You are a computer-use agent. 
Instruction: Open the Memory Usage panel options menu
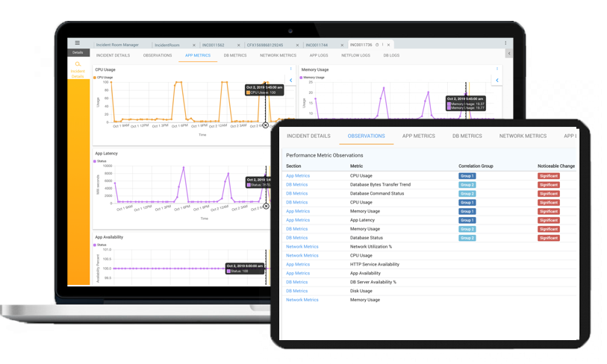(497, 69)
